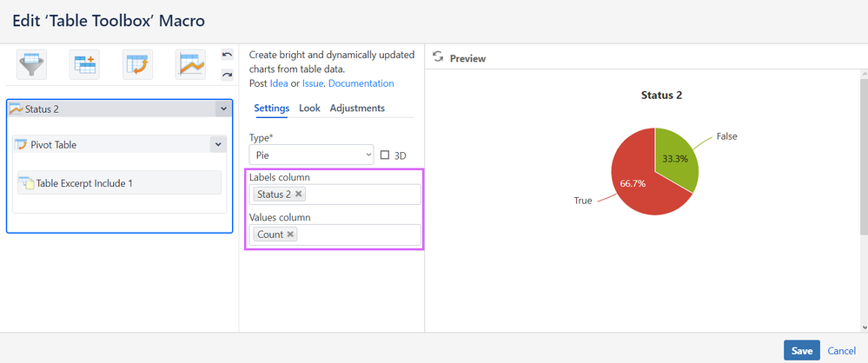Select the Chart from Table icon
Image resolution: width=868 pixels, height=363 pixels.
(190, 65)
